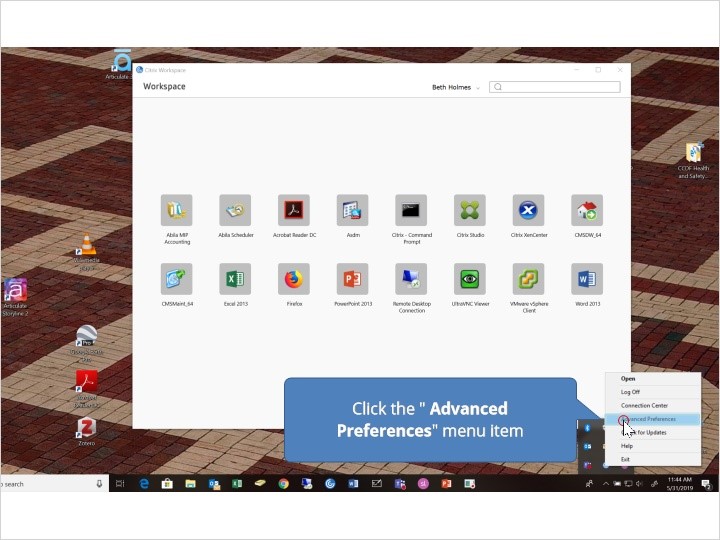Viewport: 720px width, 540px height.
Task: Open the Windows notification center
Action: click(x=706, y=484)
